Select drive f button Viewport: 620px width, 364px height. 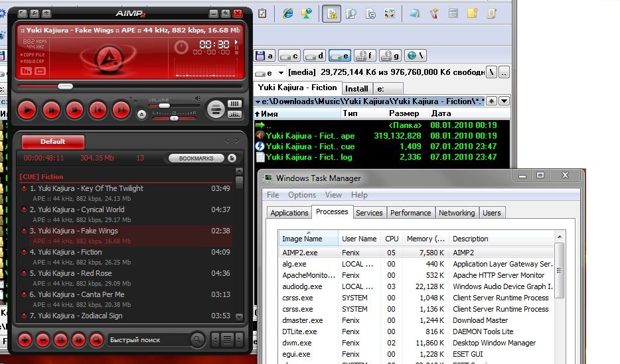click(x=364, y=56)
